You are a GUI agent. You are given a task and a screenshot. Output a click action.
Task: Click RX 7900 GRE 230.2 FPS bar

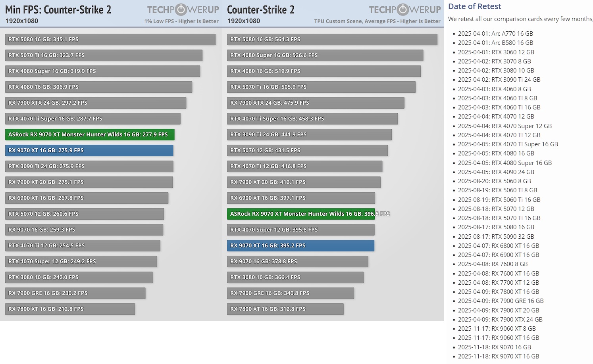75,293
